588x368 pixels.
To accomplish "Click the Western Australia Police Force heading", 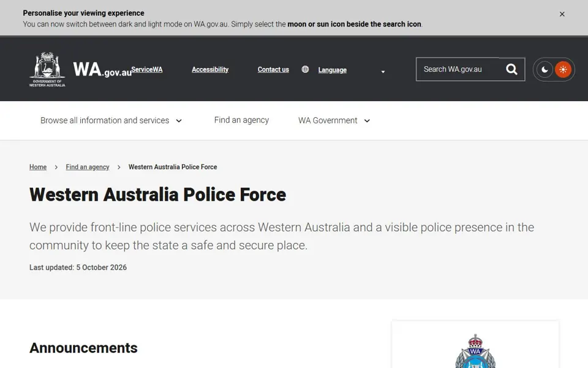I will tap(157, 194).
